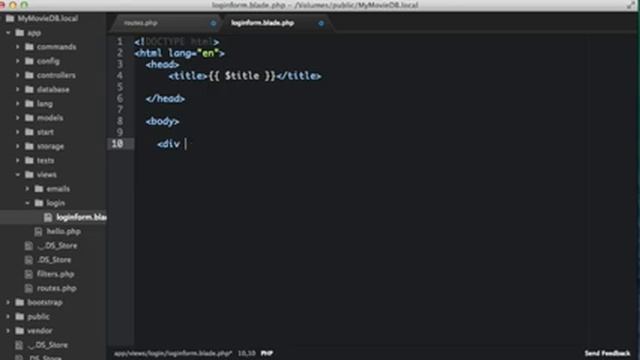The height and width of the screenshot is (360, 640).
Task: Place cursor on the html lang line
Action: pos(179,53)
